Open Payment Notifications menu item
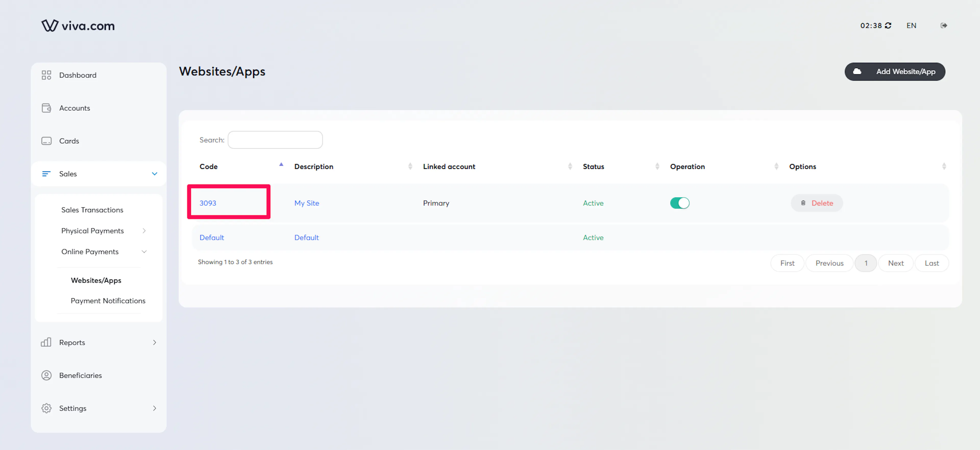980x450 pixels. coord(108,301)
